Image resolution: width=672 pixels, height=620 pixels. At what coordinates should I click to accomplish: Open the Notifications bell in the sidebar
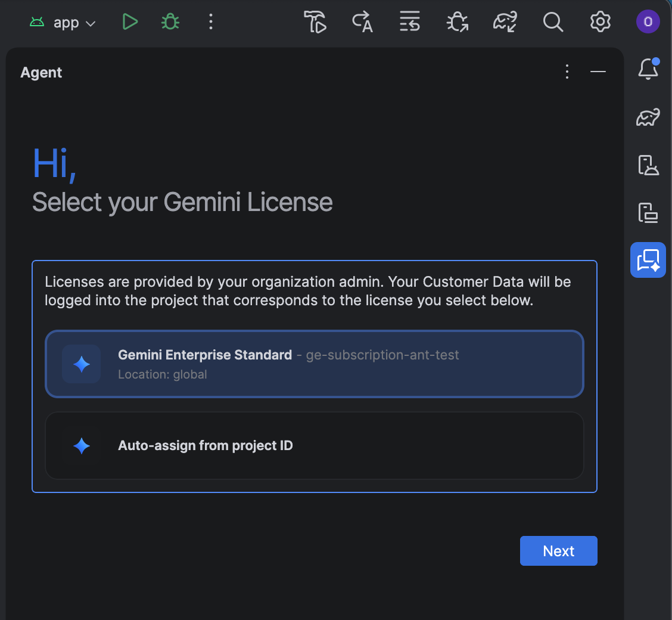point(648,69)
